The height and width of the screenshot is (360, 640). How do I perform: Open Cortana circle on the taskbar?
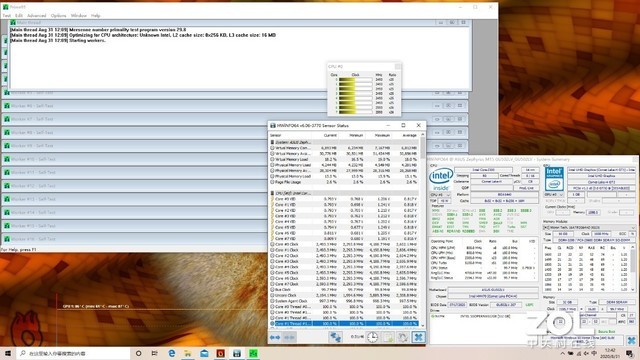click(x=138, y=353)
